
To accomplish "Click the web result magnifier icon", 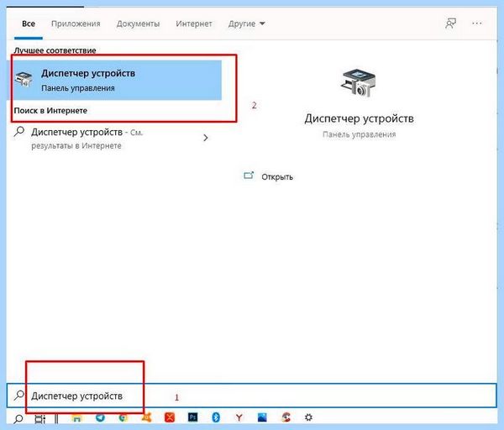I will pos(19,132).
